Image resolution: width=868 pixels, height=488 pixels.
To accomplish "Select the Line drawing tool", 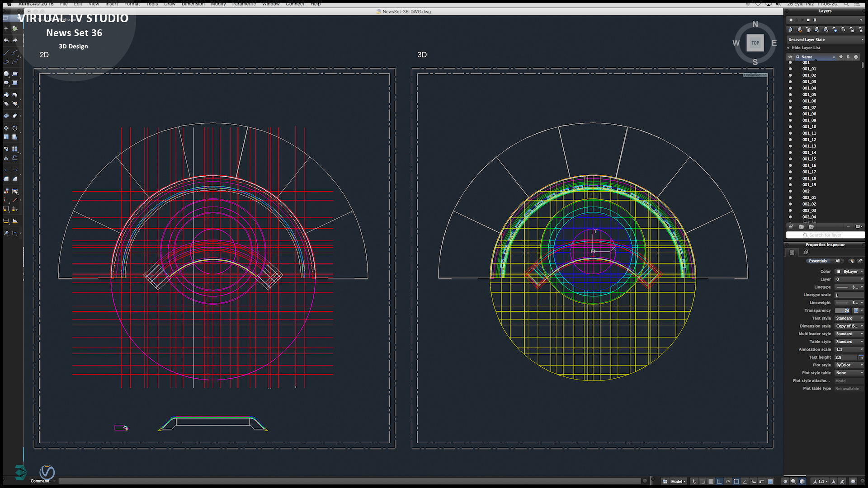I will 6,53.
